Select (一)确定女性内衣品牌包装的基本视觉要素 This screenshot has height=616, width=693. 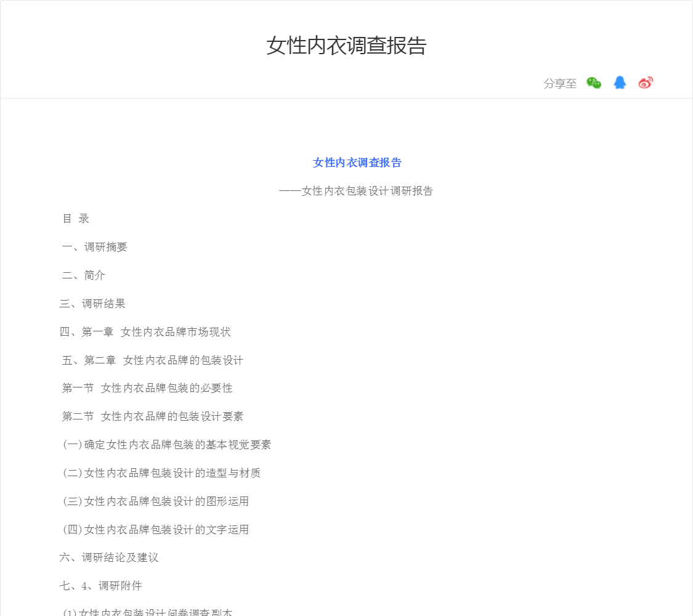point(166,445)
